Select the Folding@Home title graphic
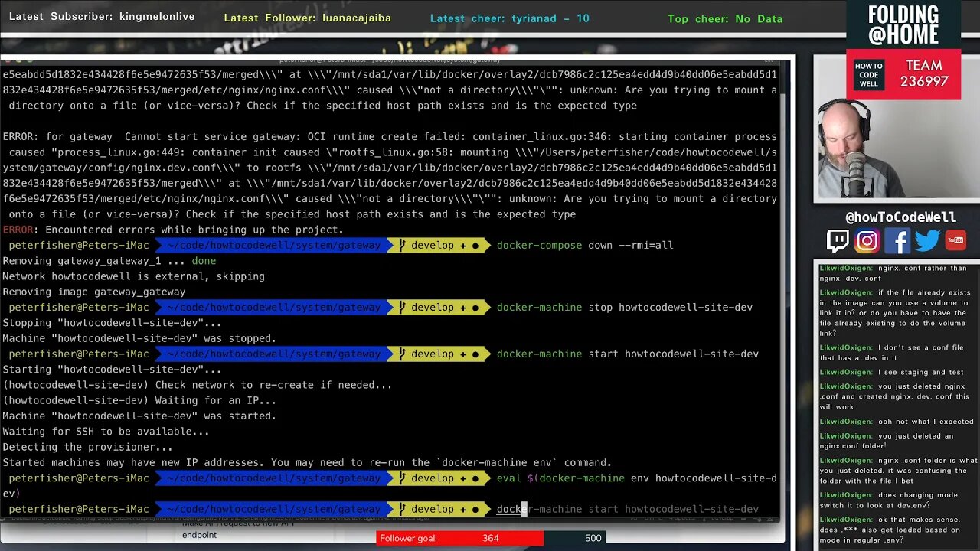 [x=903, y=25]
